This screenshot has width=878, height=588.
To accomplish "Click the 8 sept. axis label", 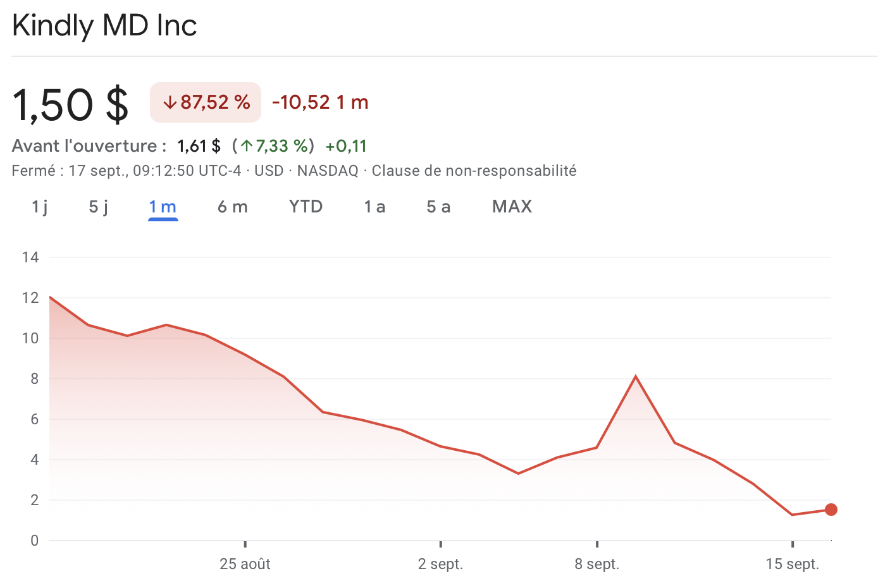I will click(597, 564).
